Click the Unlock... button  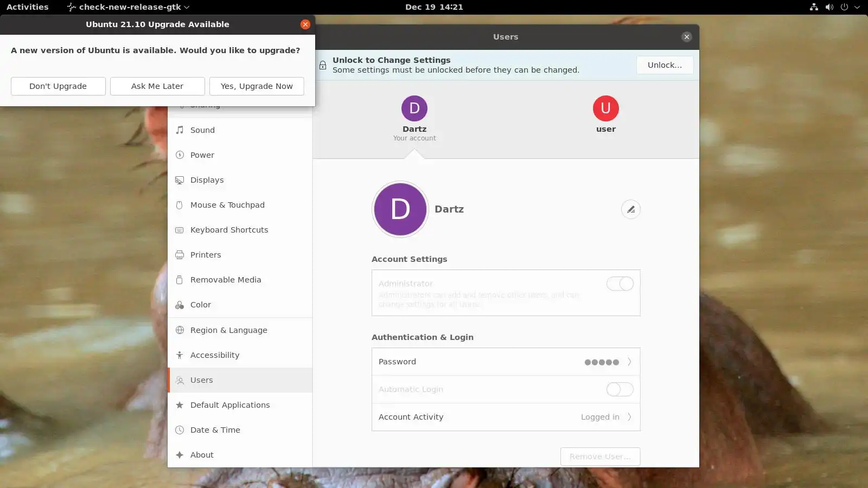click(665, 65)
